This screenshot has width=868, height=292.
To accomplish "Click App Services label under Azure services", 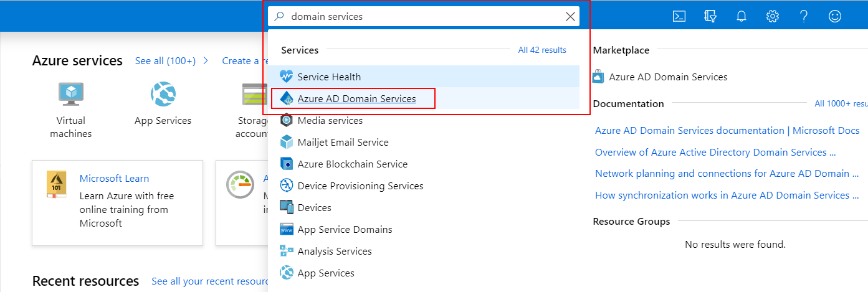I will tap(163, 121).
